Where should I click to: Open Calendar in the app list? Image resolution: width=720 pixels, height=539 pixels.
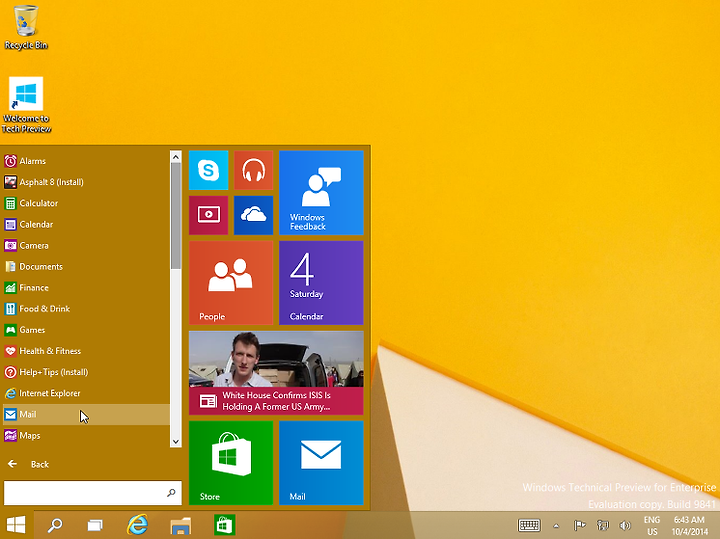pyautogui.click(x=86, y=225)
